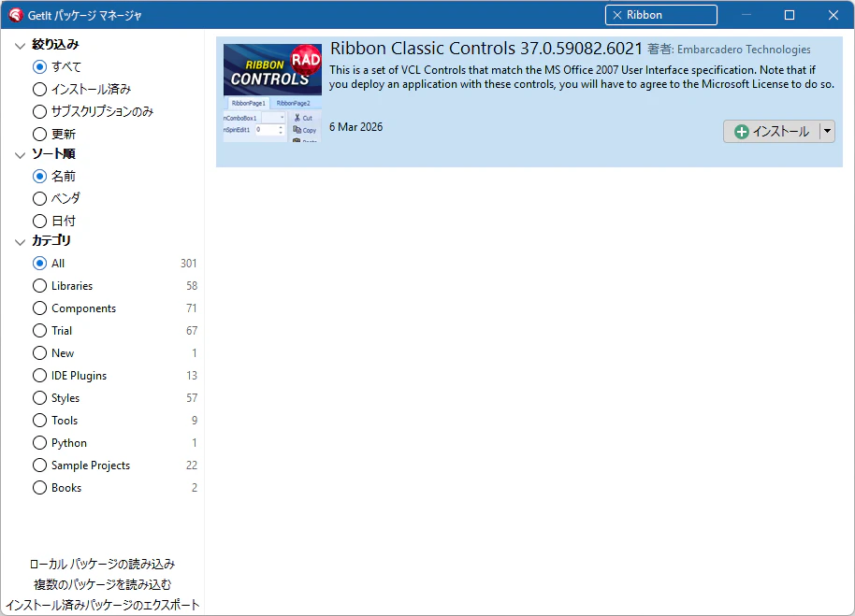
Task: Click the package description text
Action: point(582,77)
